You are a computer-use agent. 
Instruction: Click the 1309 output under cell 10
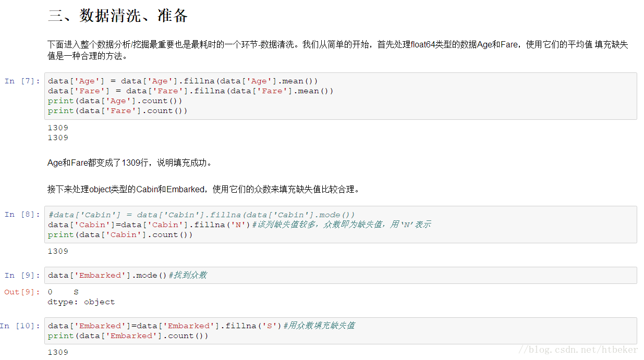pyautogui.click(x=58, y=352)
